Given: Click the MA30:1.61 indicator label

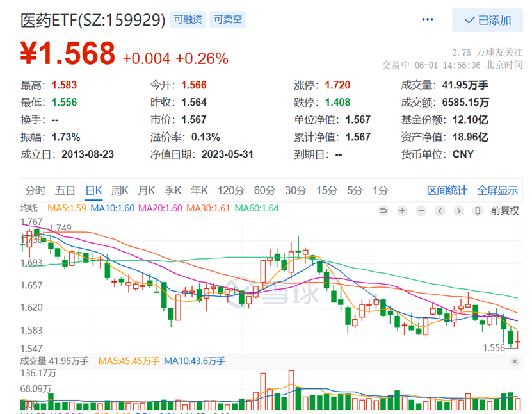Looking at the screenshot, I should [208, 208].
